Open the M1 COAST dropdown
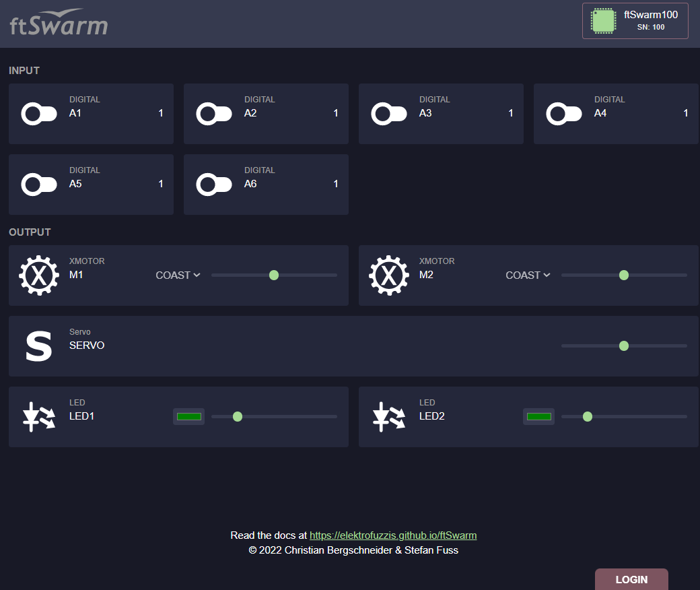Viewport: 700px width, 590px height. tap(177, 275)
